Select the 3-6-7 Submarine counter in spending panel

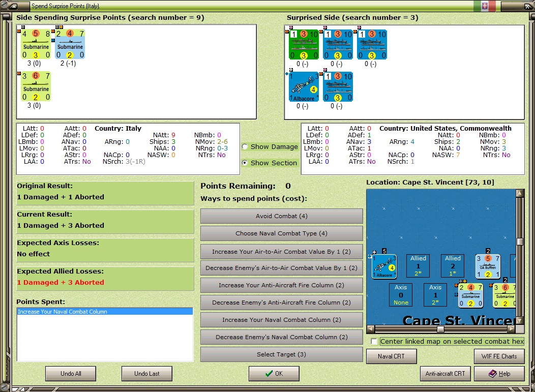click(x=36, y=86)
